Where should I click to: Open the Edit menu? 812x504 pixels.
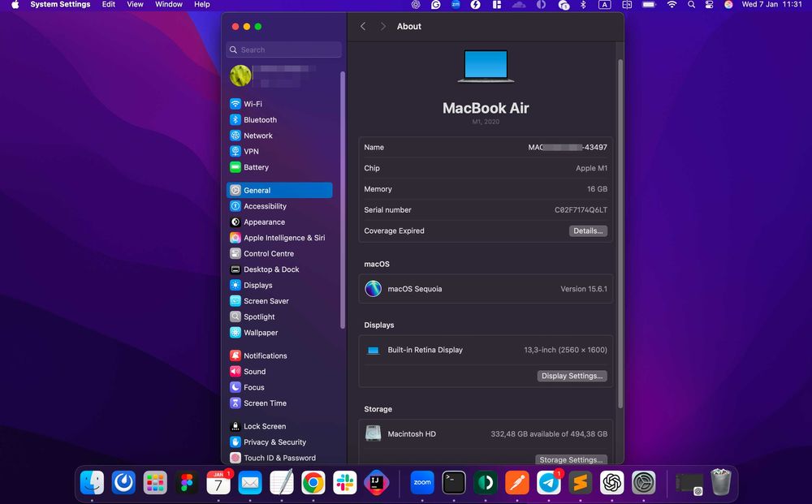109,5
